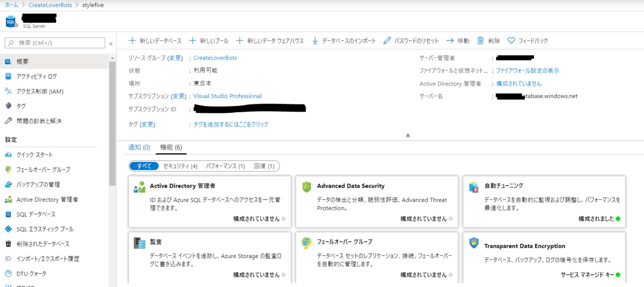Image resolution: width=644 pixels, height=287 pixels.
Task: Click 新しいデータ ウェアハウス toolbar button
Action: pos(270,41)
